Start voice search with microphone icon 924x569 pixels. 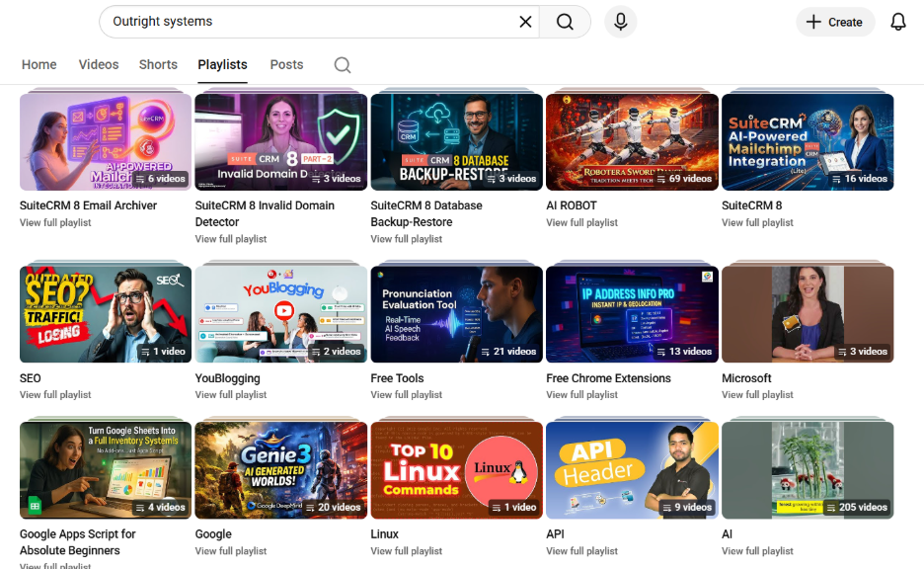point(620,22)
